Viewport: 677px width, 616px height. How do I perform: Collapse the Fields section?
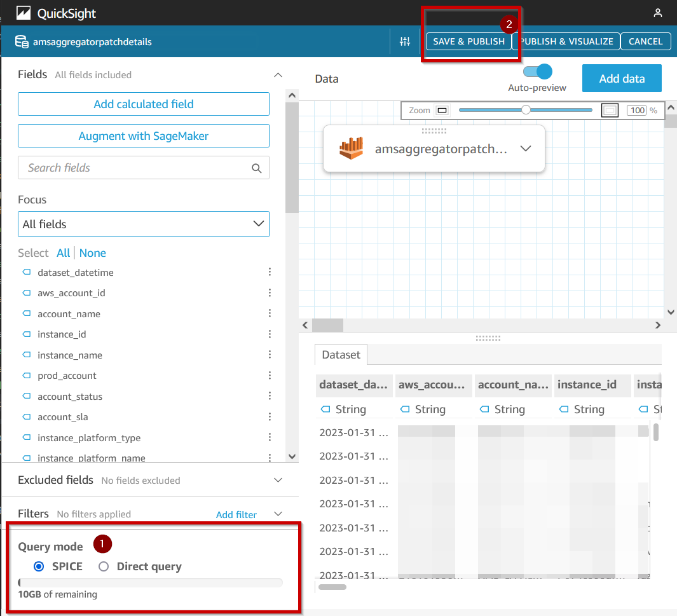(278, 75)
